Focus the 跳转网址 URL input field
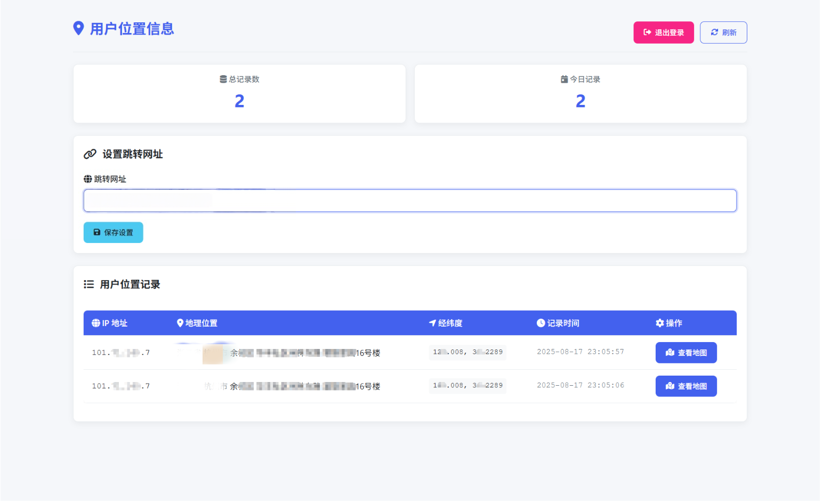The height and width of the screenshot is (504, 823). tap(410, 201)
